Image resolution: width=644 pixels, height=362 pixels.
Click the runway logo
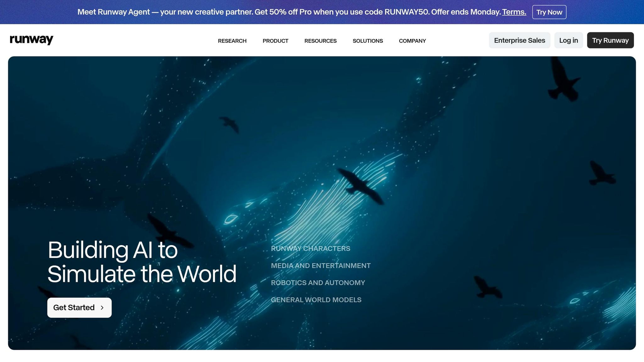click(x=31, y=40)
